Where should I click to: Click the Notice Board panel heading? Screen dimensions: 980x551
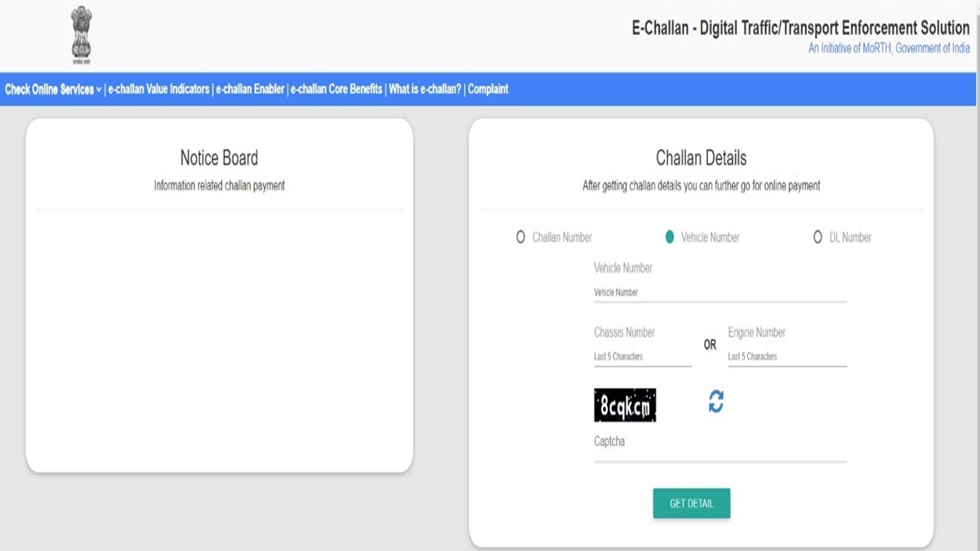point(219,158)
